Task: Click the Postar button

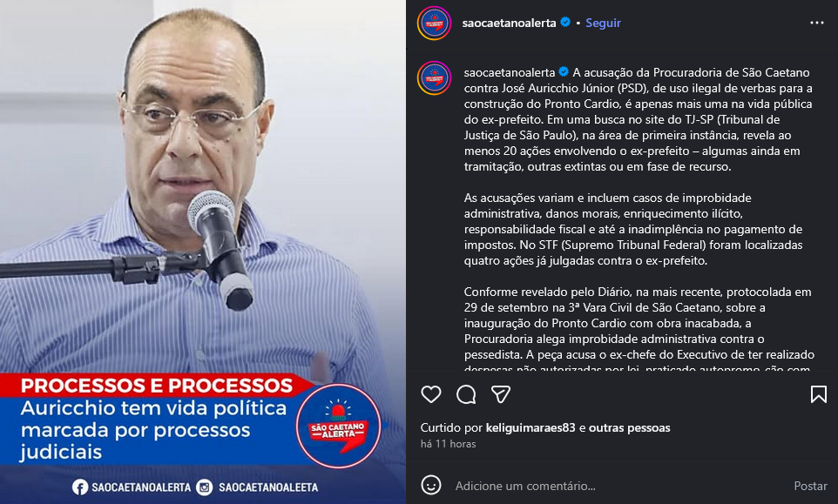Action: coord(810,486)
